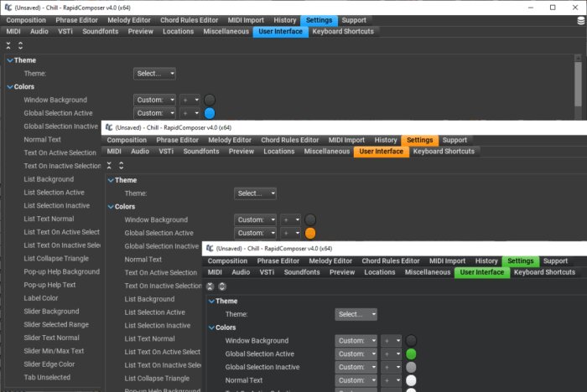Click expand-all arrows icon in blue-themed window

point(20,45)
